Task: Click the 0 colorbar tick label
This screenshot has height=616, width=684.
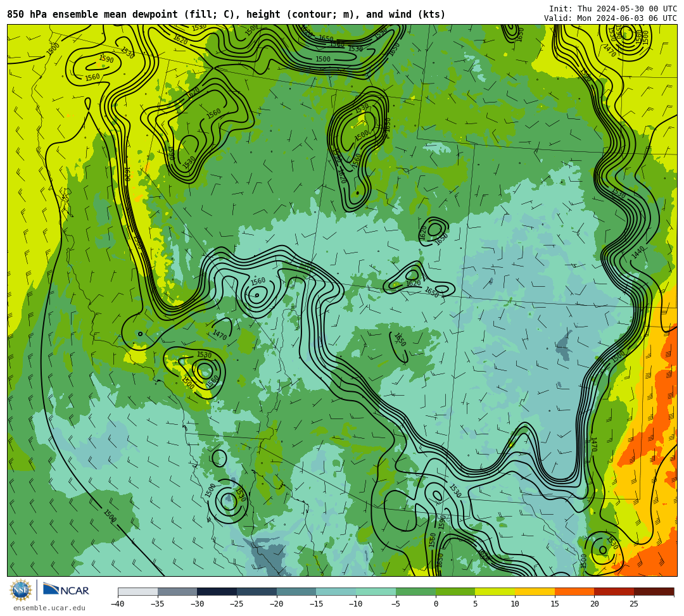Action: tap(436, 604)
